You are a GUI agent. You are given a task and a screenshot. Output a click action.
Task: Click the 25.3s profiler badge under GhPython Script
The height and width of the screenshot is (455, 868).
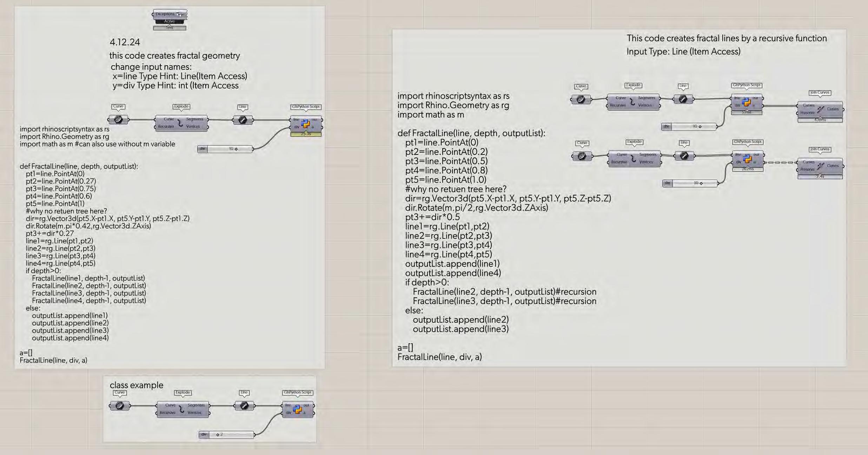[x=306, y=134]
